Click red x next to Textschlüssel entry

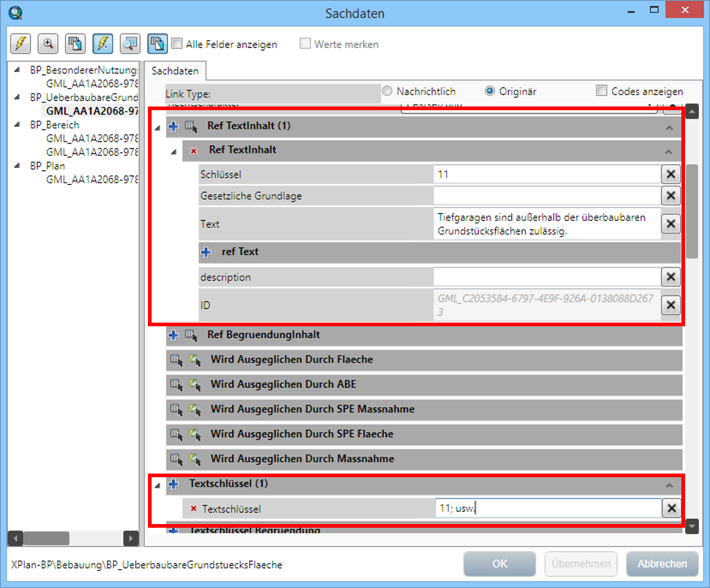[194, 509]
